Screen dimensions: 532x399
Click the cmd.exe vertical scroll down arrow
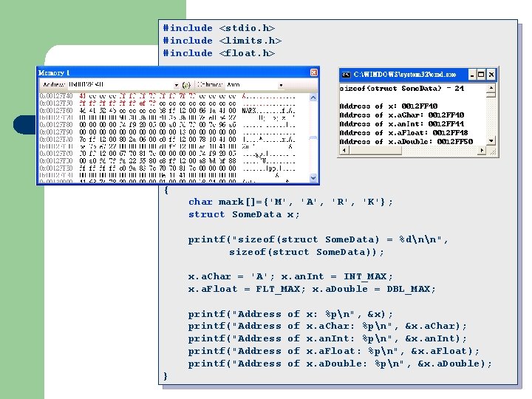[491, 140]
